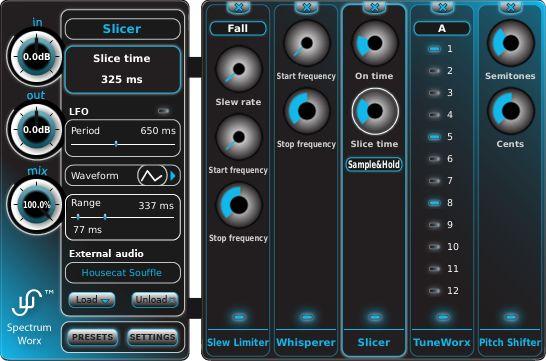The width and height of the screenshot is (546, 361).
Task: Toggle TuneWorx note 4 LED
Action: pyautogui.click(x=434, y=115)
